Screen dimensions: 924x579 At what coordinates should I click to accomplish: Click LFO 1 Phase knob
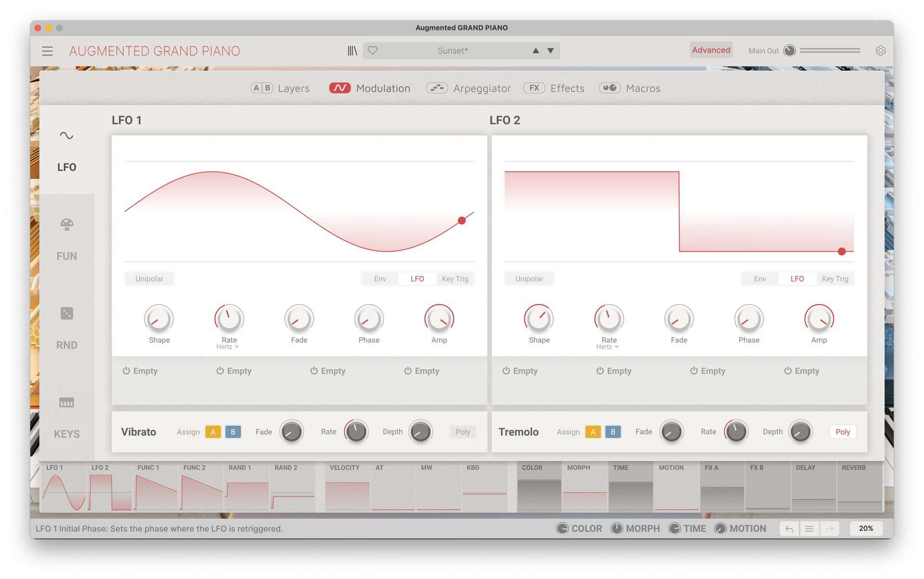pyautogui.click(x=369, y=319)
